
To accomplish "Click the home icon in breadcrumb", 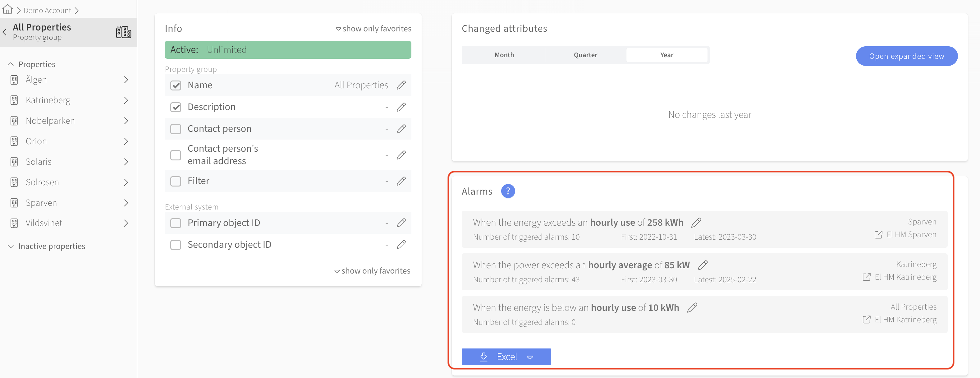I will 7,10.
